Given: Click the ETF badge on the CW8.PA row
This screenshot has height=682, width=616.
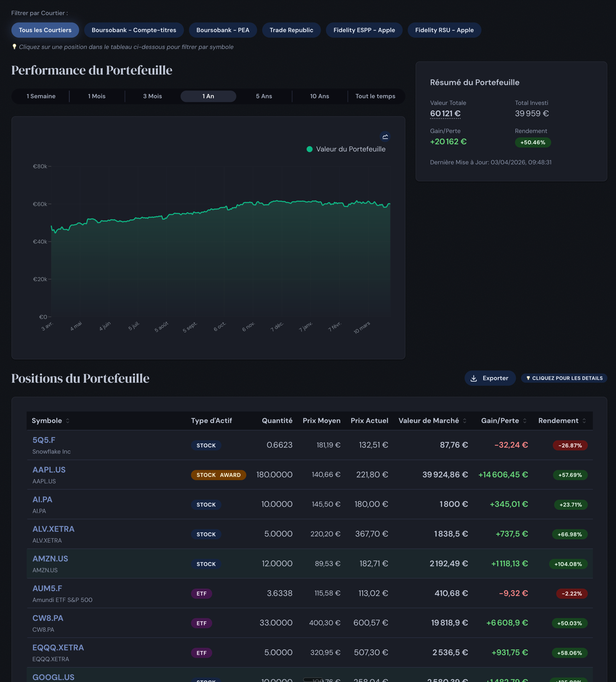Looking at the screenshot, I should tap(201, 623).
